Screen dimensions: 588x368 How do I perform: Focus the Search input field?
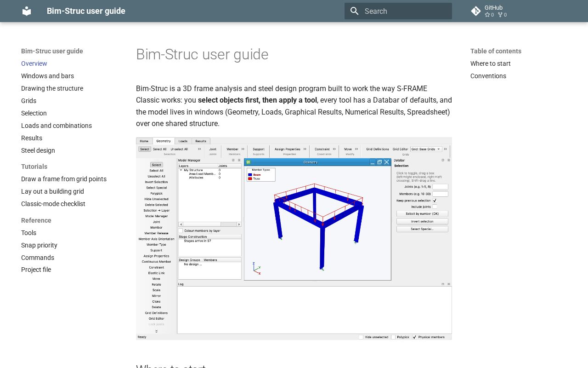[x=398, y=11]
